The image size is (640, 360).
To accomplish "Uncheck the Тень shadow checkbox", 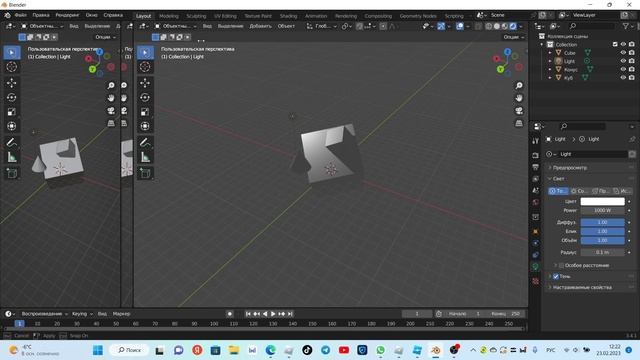I will pos(556,277).
